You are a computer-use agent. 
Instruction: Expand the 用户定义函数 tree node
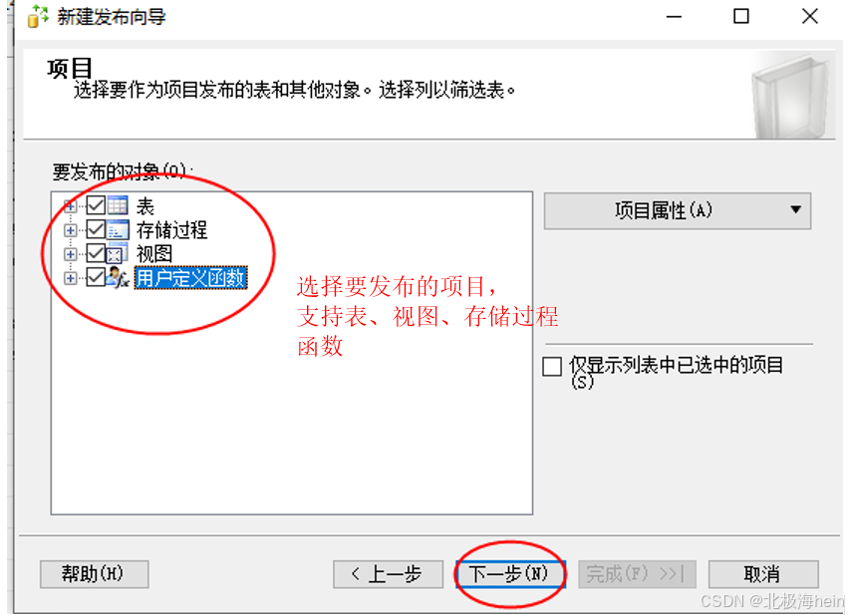pyautogui.click(x=70, y=278)
